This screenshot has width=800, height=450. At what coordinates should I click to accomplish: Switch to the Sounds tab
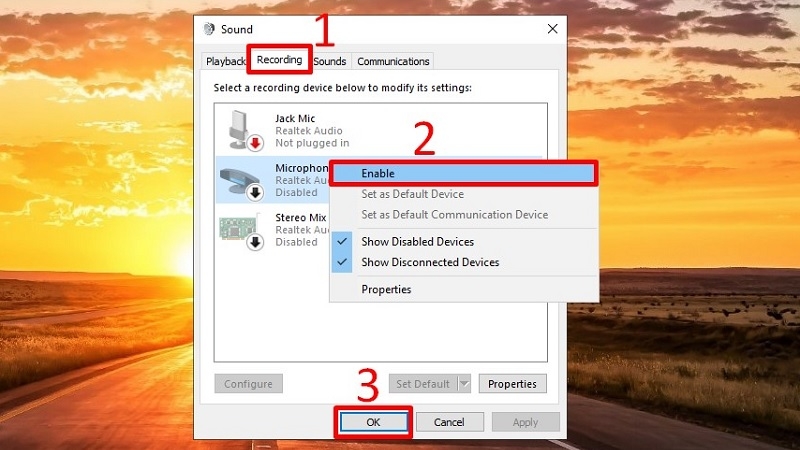pyautogui.click(x=330, y=61)
